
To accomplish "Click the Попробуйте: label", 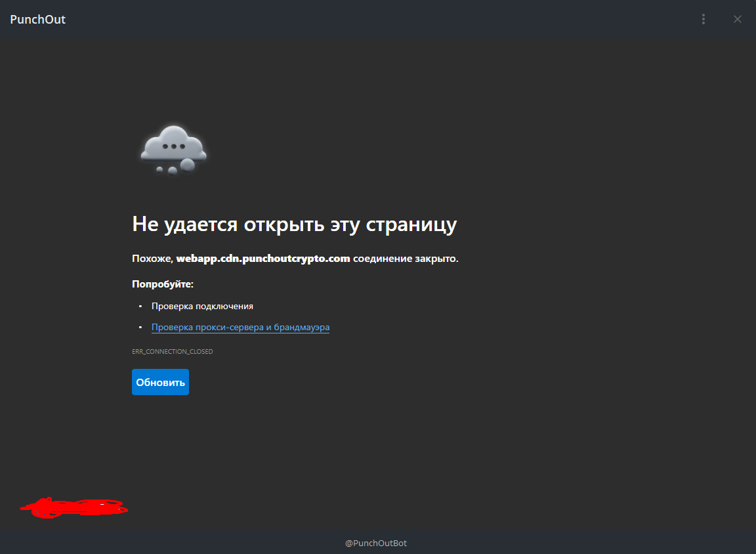I will [163, 284].
